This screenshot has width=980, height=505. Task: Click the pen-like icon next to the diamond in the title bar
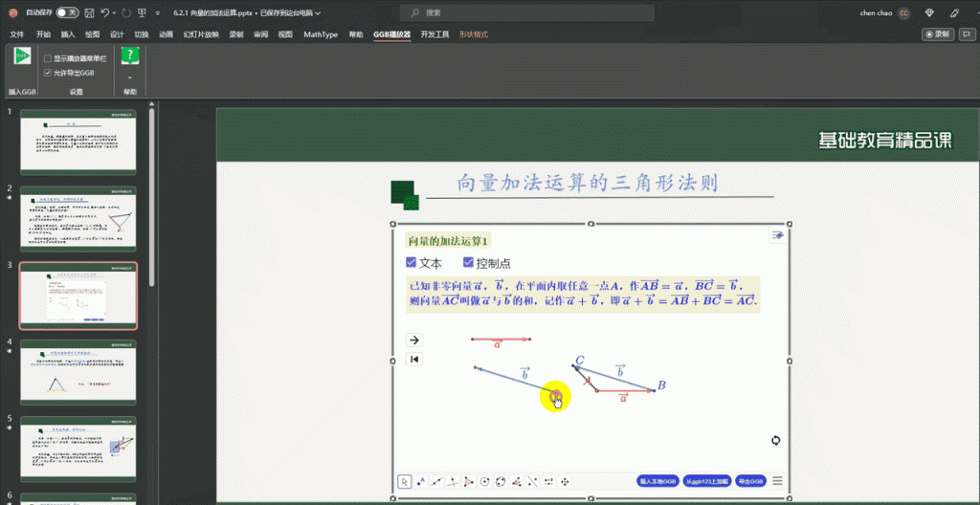(954, 13)
